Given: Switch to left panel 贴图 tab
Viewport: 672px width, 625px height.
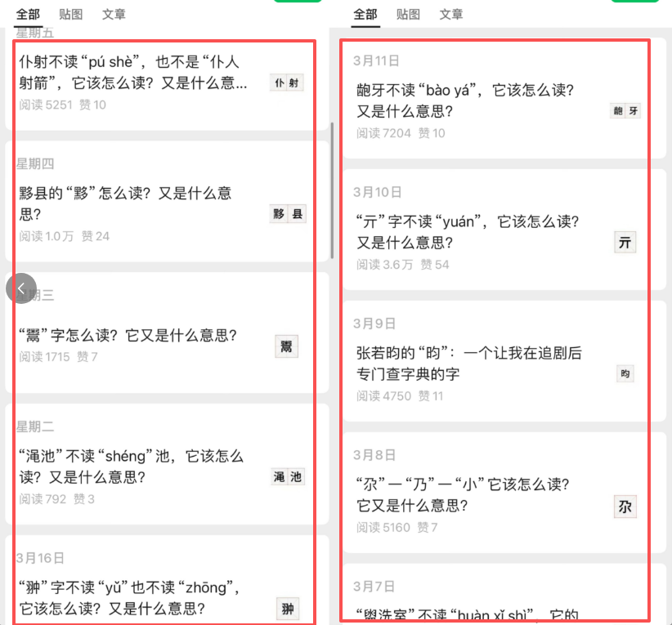Looking at the screenshot, I should click(x=70, y=14).
